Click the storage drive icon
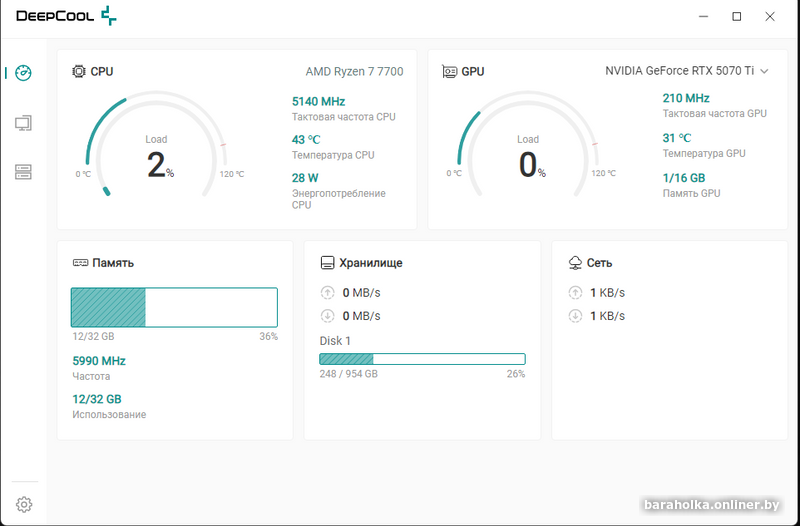The width and height of the screenshot is (800, 526). (327, 263)
